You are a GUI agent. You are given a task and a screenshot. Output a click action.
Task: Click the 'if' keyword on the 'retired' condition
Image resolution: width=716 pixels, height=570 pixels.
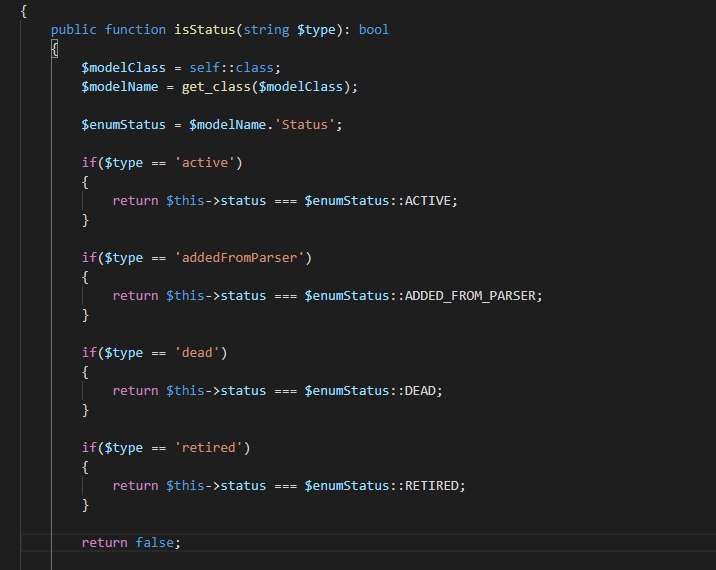coord(89,448)
